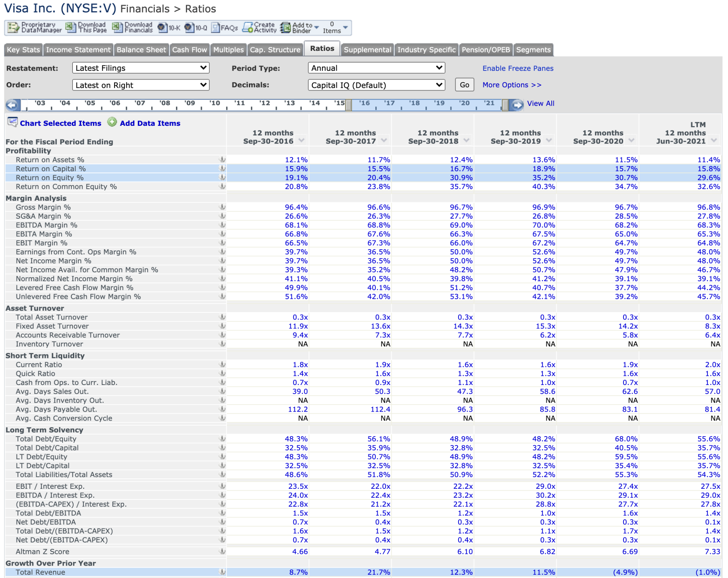Image resolution: width=728 pixels, height=578 pixels.
Task: Click 15.3x Fixed Asset Turnover 2019 value
Action: [x=546, y=326]
